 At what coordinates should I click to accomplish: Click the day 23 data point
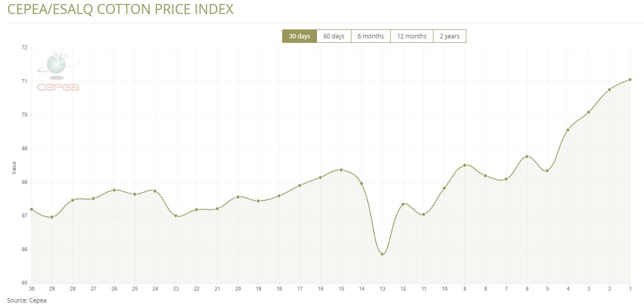pyautogui.click(x=176, y=216)
